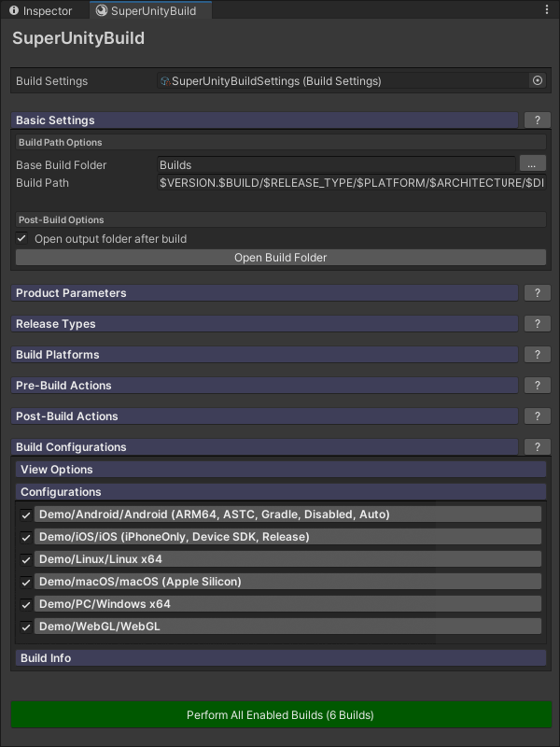Click the help icon for Post-Build Actions
Screen dimensions: 560x747
click(537, 416)
